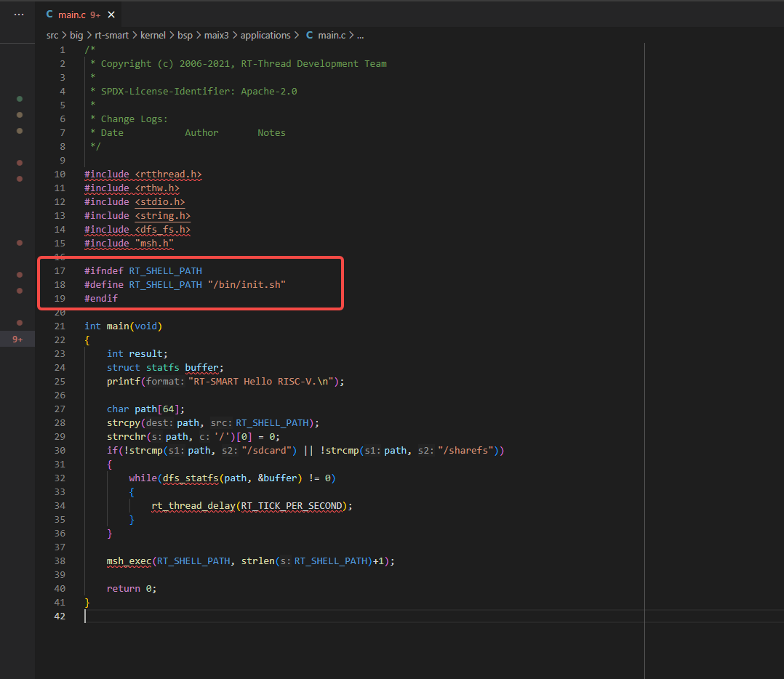This screenshot has width=784, height=679.
Task: Click the 'return 0;' statement
Action: 132,589
